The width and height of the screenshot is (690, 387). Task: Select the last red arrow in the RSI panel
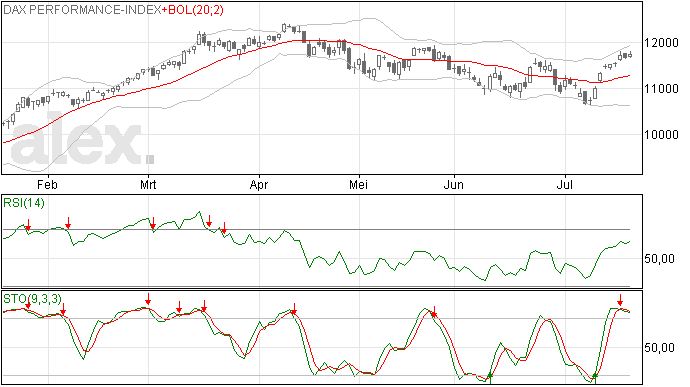224,228
